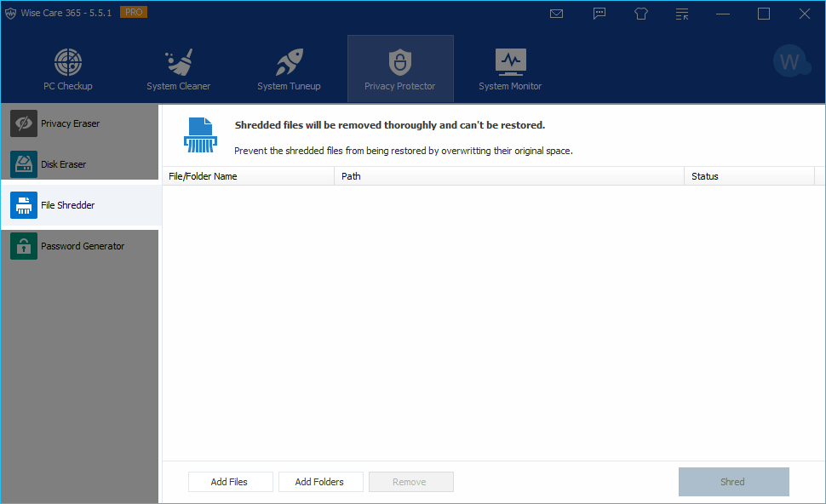Viewport: 826px width, 504px height.
Task: Open the System Monitor pulse icon
Action: pos(510,61)
